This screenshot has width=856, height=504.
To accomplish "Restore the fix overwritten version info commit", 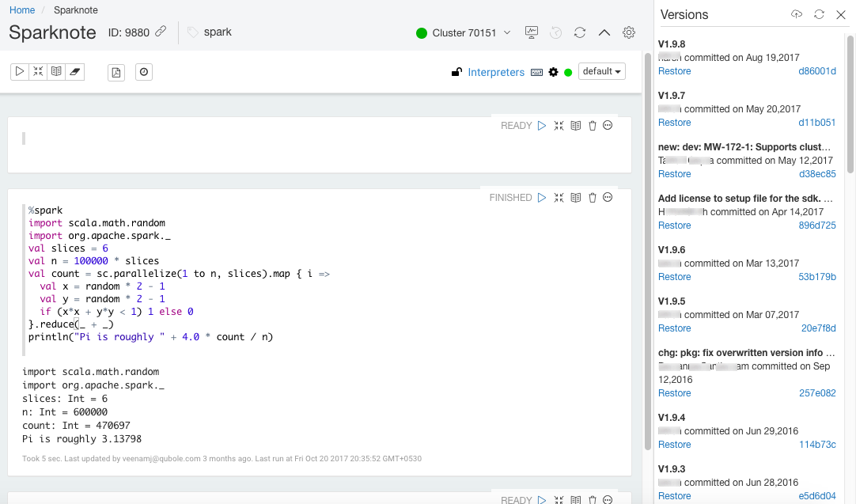I will point(674,393).
